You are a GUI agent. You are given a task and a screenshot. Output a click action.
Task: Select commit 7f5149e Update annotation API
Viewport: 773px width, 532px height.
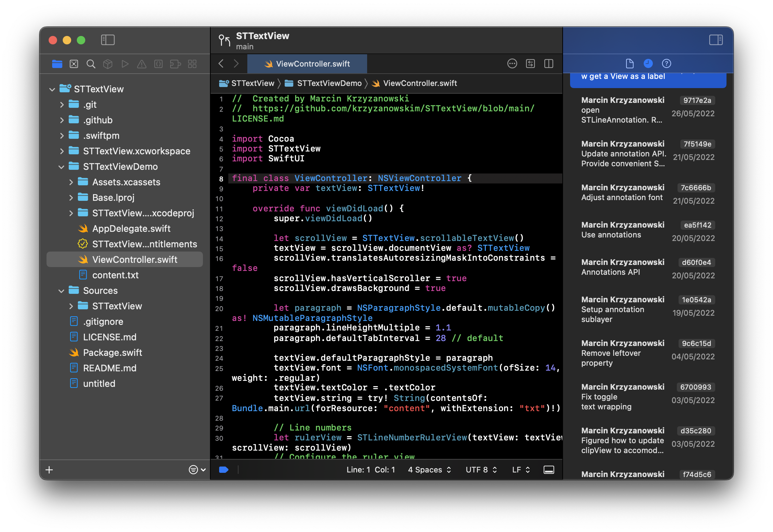pyautogui.click(x=648, y=154)
